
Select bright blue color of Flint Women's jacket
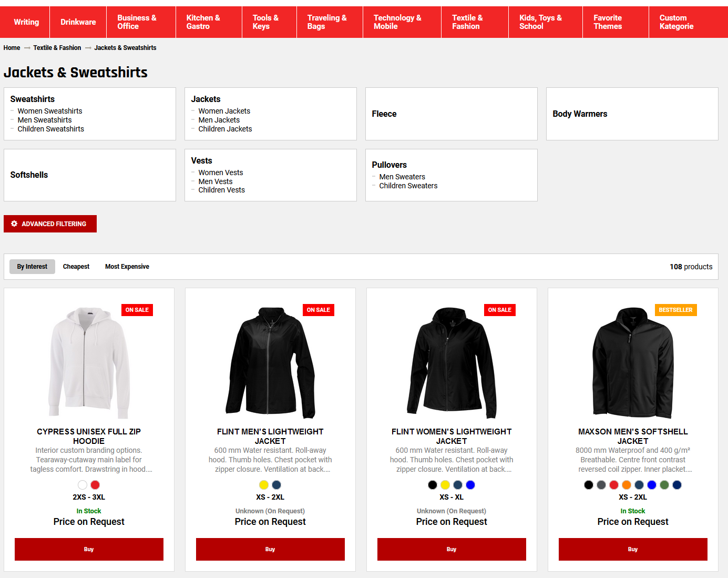(470, 485)
